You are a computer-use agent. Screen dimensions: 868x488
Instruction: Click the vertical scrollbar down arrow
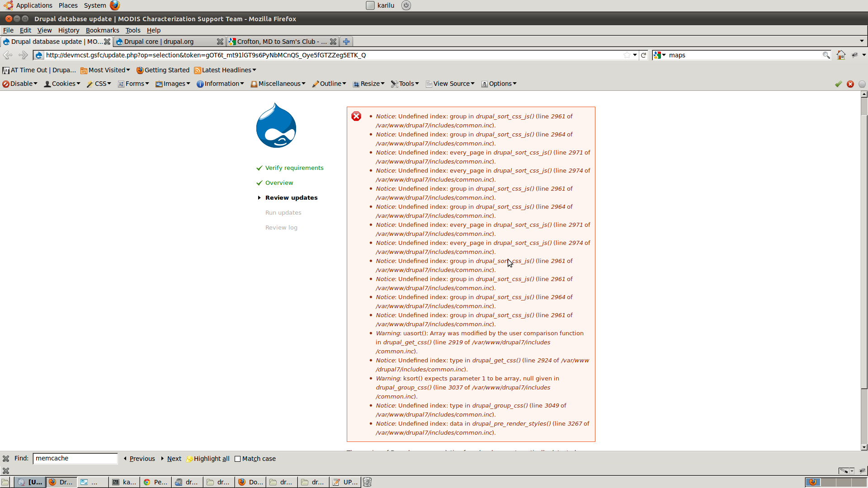[864, 447]
